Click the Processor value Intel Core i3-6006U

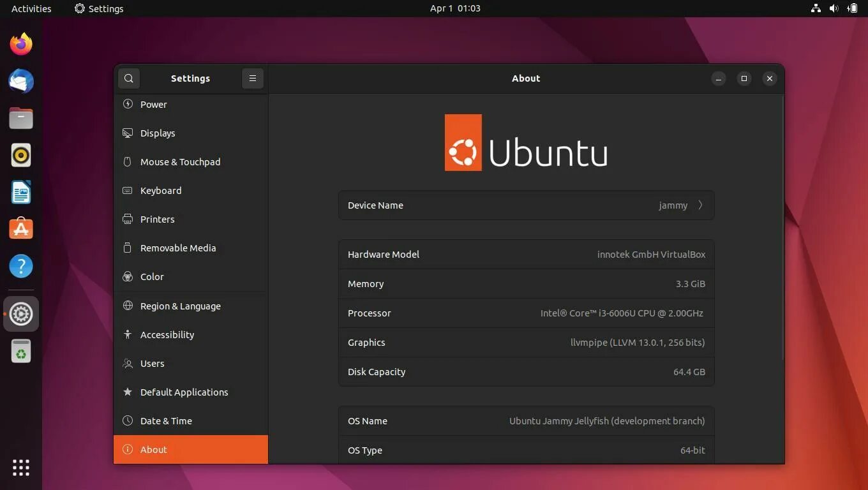(622, 313)
